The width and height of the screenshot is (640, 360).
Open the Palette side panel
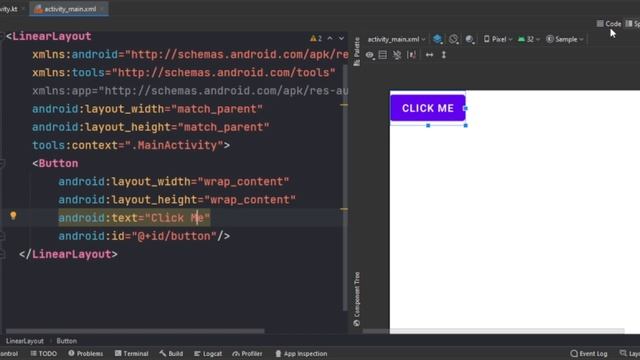tap(357, 51)
